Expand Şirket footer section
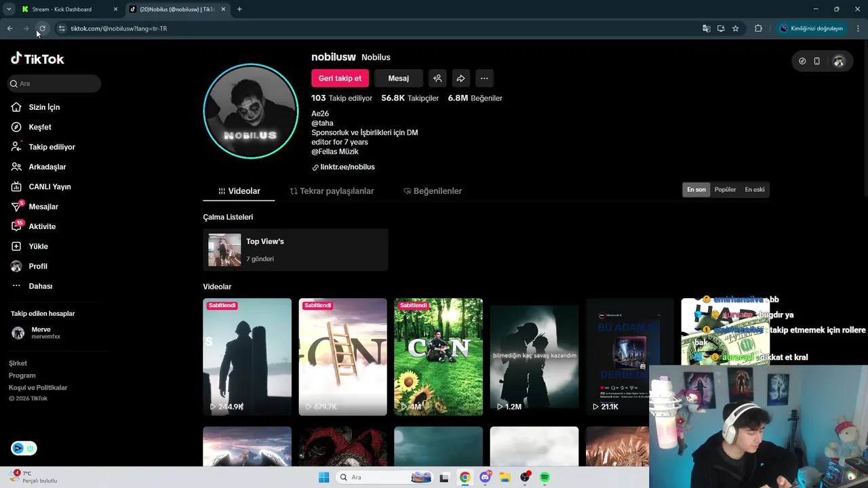 tap(18, 363)
